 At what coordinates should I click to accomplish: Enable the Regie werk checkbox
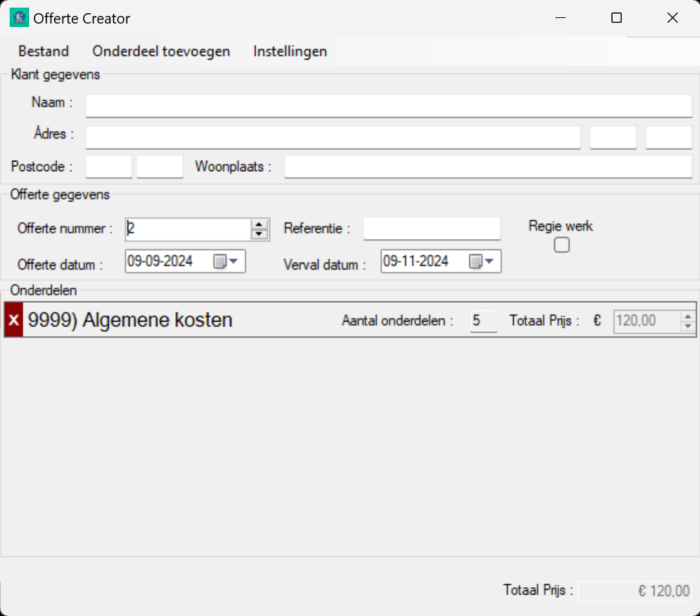(562, 245)
